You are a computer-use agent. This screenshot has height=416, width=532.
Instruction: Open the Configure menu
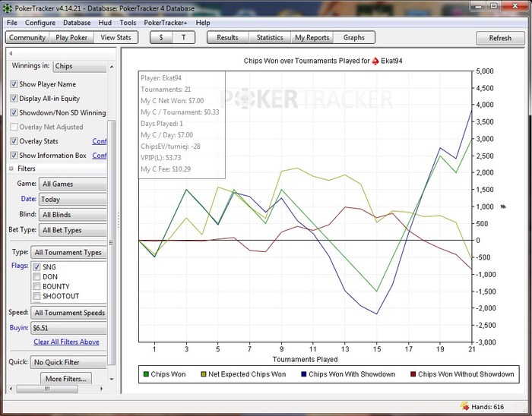pos(40,23)
